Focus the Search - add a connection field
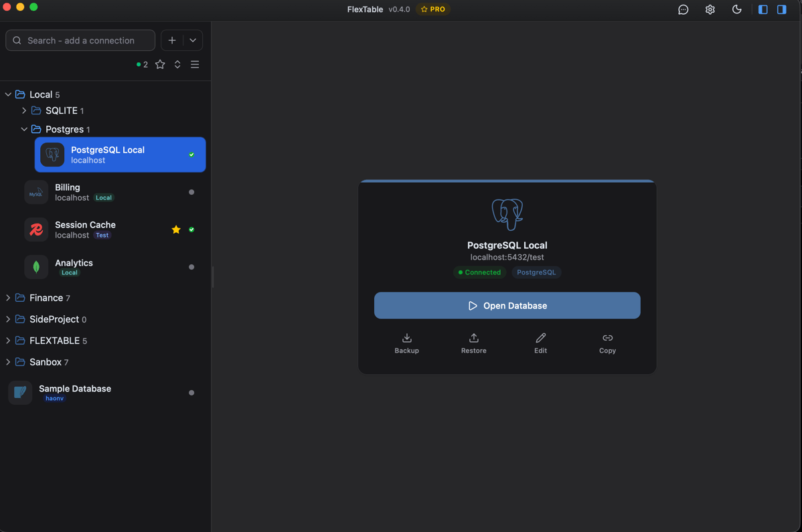 (x=80, y=40)
